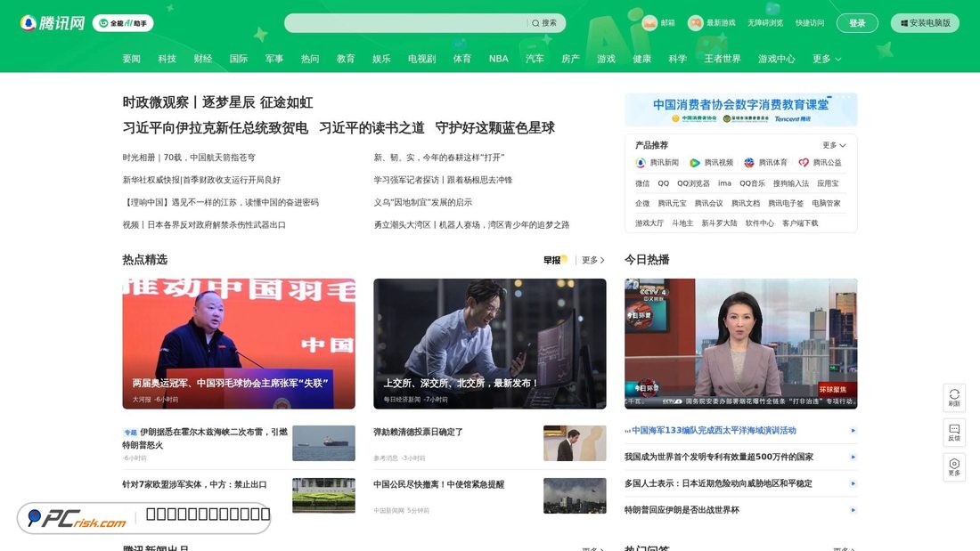Open the 腾讯视频 product icon
The width and height of the screenshot is (980, 551).
(x=694, y=162)
